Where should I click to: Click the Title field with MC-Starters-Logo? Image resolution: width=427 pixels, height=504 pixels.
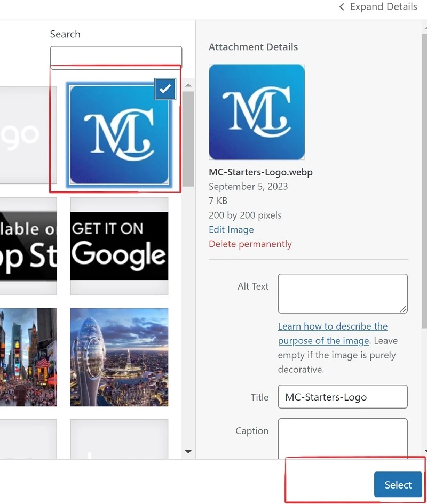point(343,397)
